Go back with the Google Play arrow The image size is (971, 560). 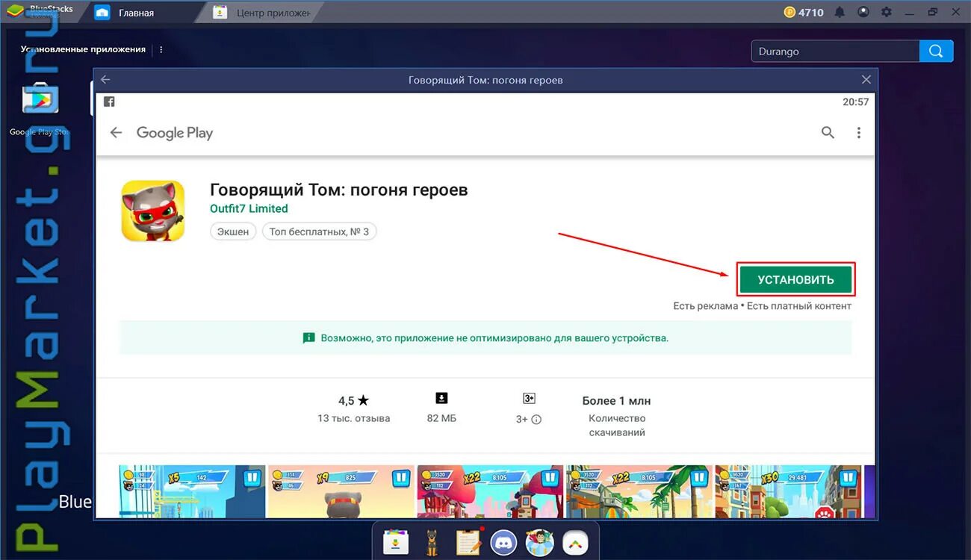click(x=116, y=133)
